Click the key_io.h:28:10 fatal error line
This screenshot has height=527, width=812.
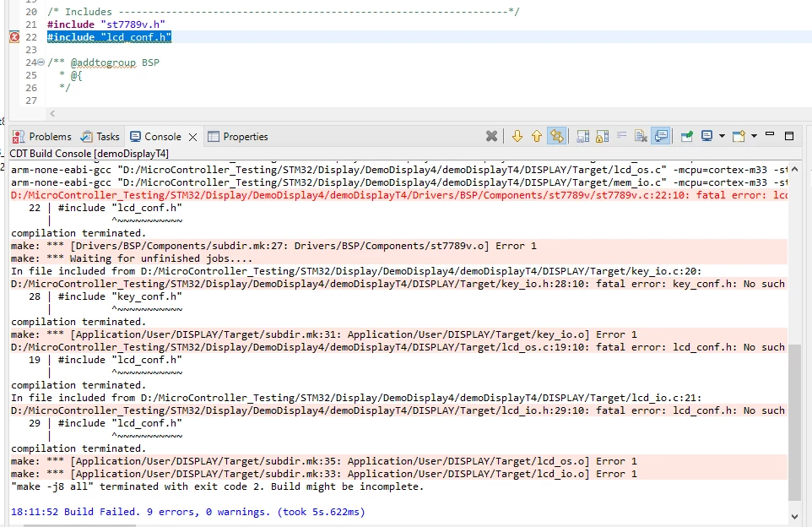click(398, 284)
